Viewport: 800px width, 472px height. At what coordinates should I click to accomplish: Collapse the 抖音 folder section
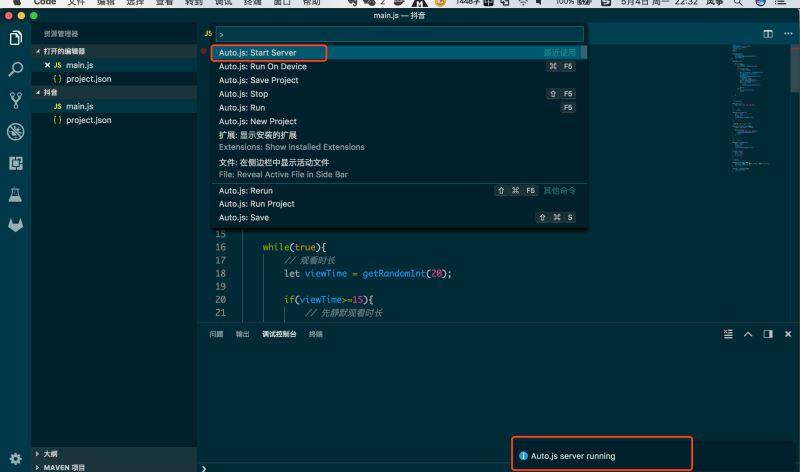pyautogui.click(x=48, y=92)
